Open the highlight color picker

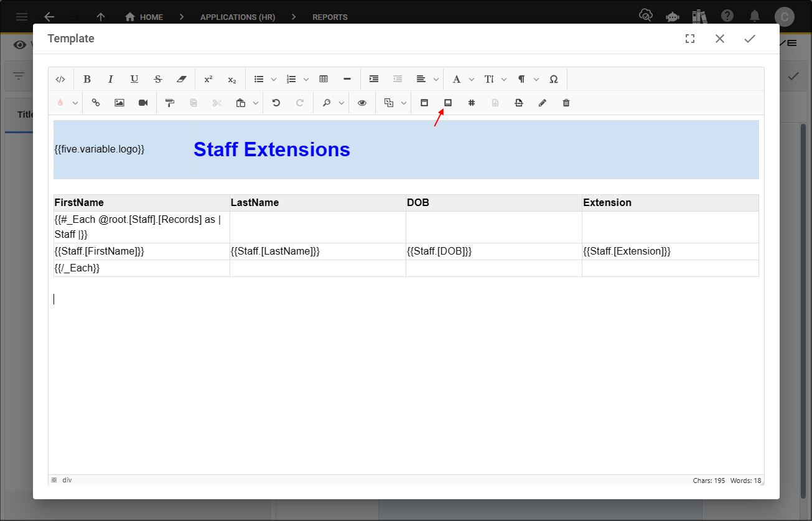pyautogui.click(x=73, y=103)
